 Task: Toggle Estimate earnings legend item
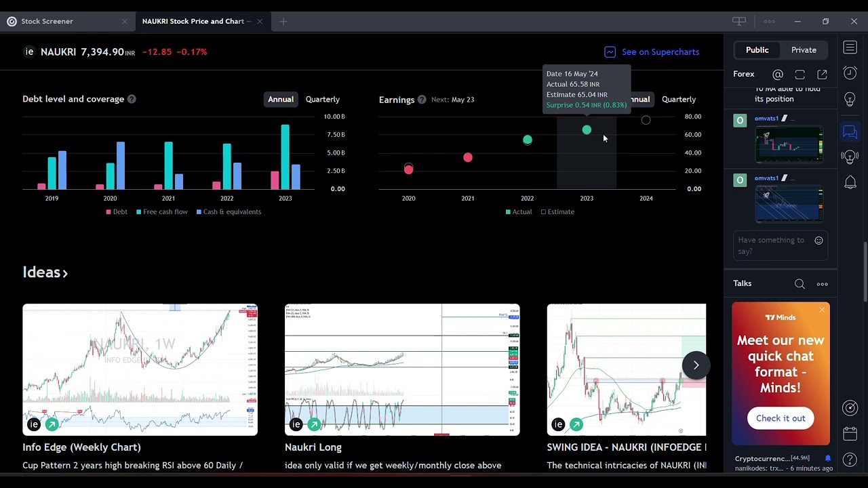click(557, 211)
